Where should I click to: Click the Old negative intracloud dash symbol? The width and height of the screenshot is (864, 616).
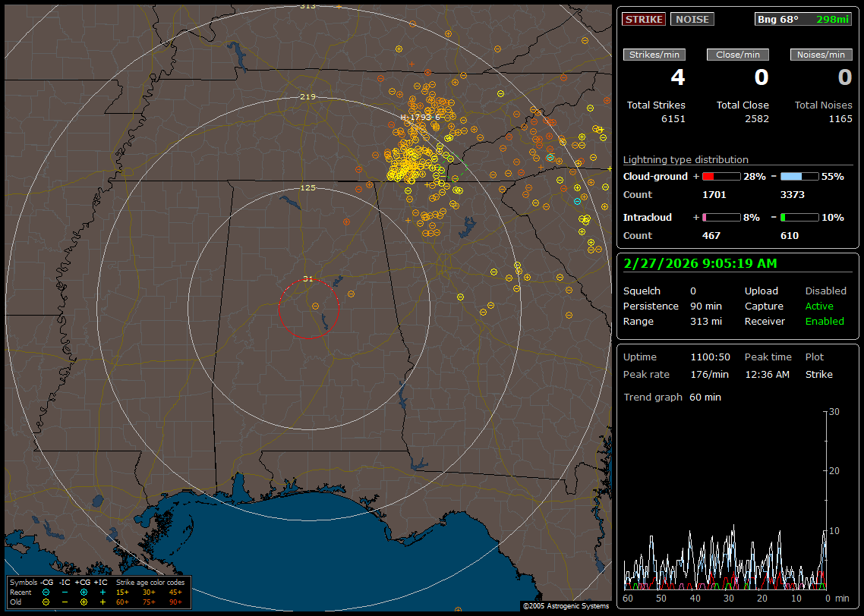pos(65,602)
